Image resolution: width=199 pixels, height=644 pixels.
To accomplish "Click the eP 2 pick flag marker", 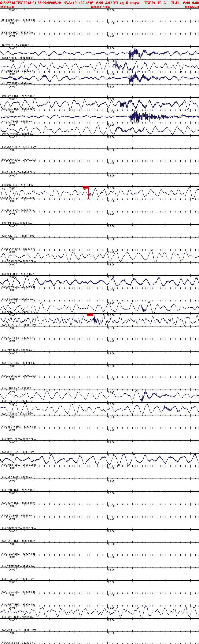I will [90, 315].
